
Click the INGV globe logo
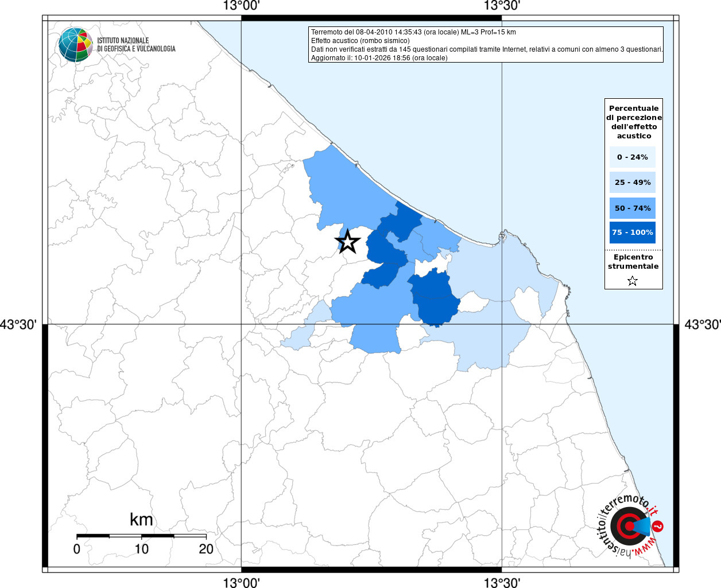[75, 45]
